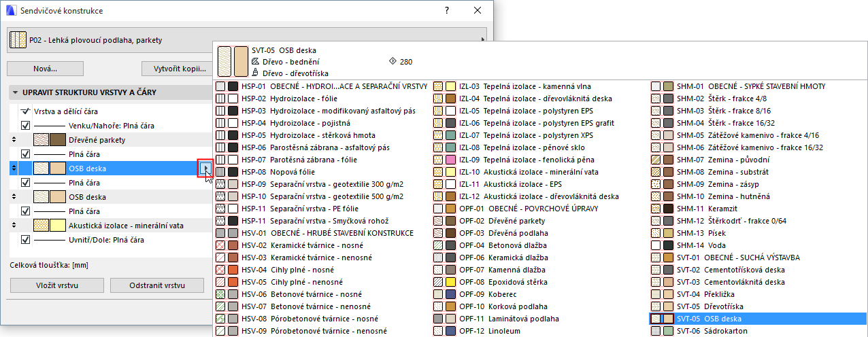Choose HSV-09 Pórobetonové tvárnice - nenosné

click(321, 331)
